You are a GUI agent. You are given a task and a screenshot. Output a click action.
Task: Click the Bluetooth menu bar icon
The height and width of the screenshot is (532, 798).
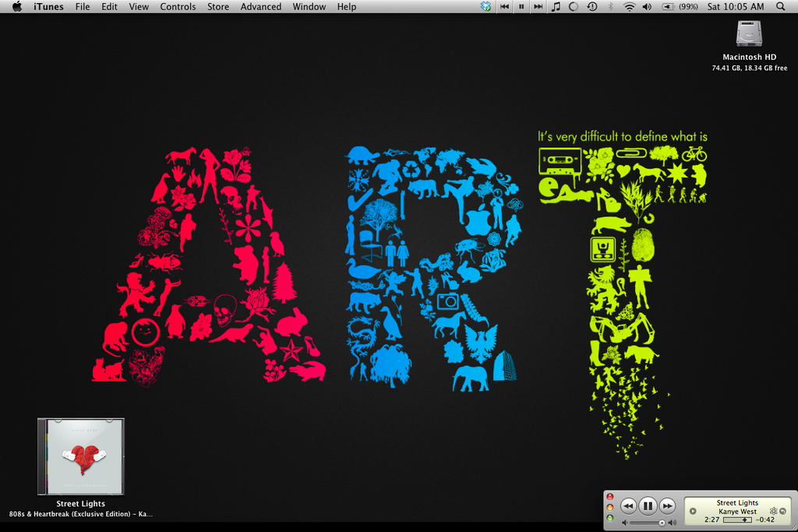coord(611,6)
